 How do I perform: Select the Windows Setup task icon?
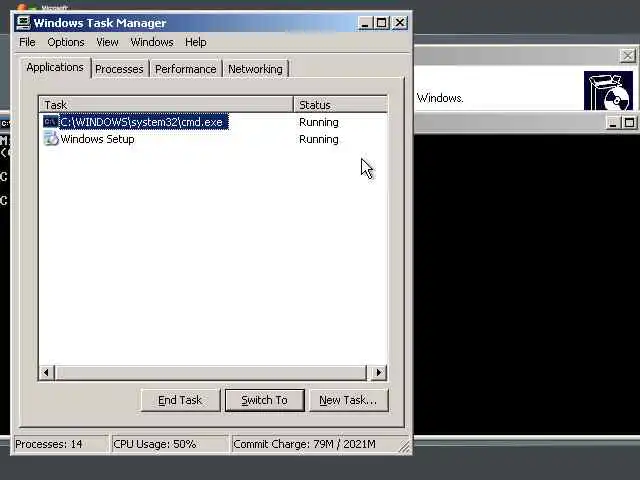point(51,139)
